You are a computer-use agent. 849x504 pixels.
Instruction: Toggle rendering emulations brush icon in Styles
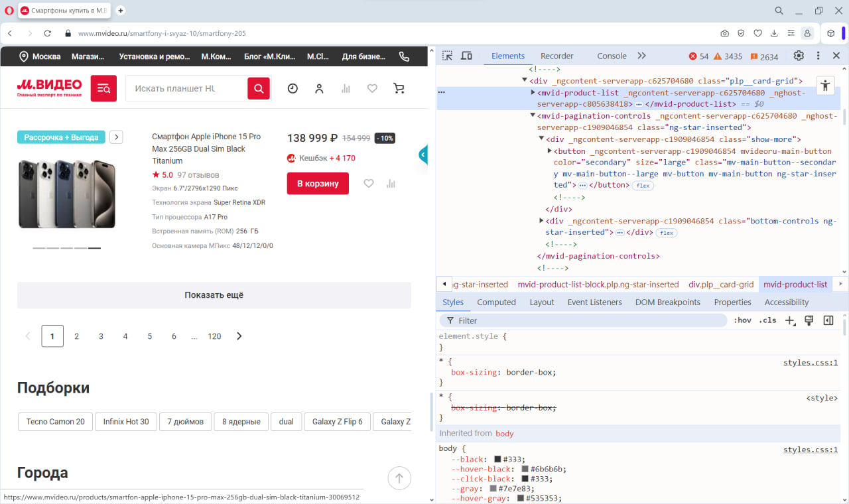pos(809,320)
